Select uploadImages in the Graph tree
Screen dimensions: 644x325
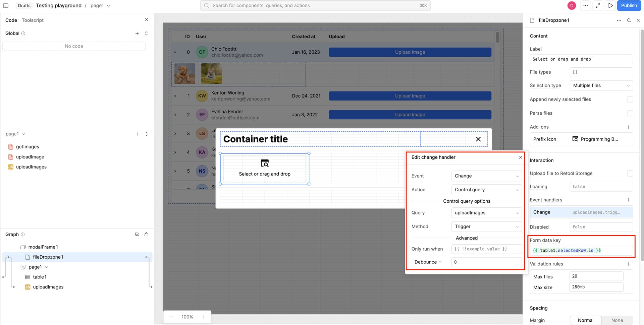(x=48, y=287)
